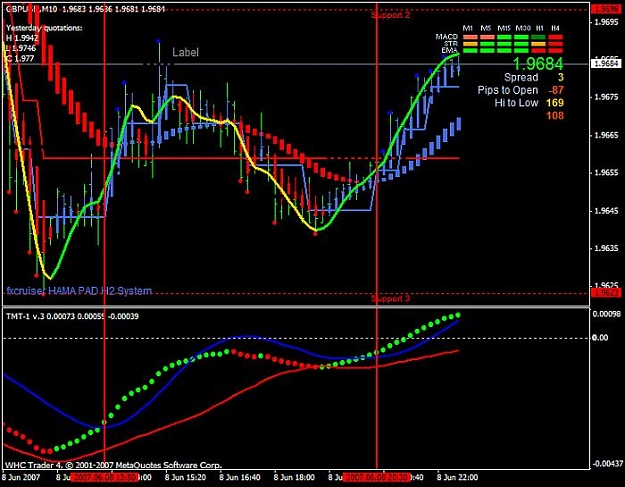
Task: Click the MACD M1 status cell
Action: (x=470, y=37)
